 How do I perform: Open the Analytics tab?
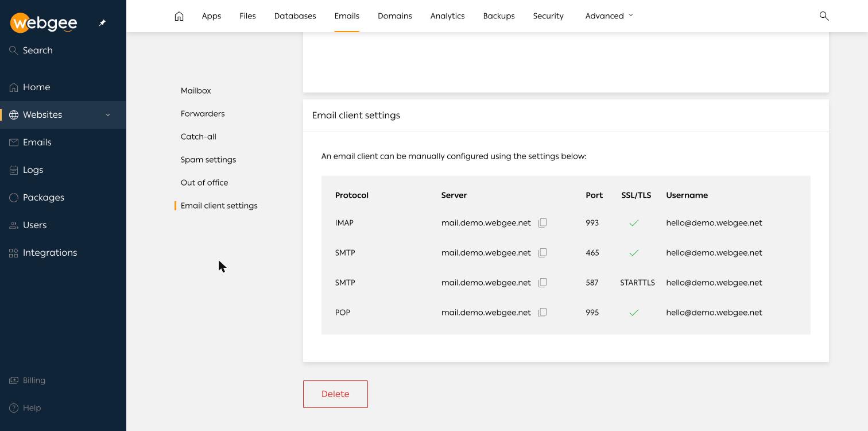point(447,16)
